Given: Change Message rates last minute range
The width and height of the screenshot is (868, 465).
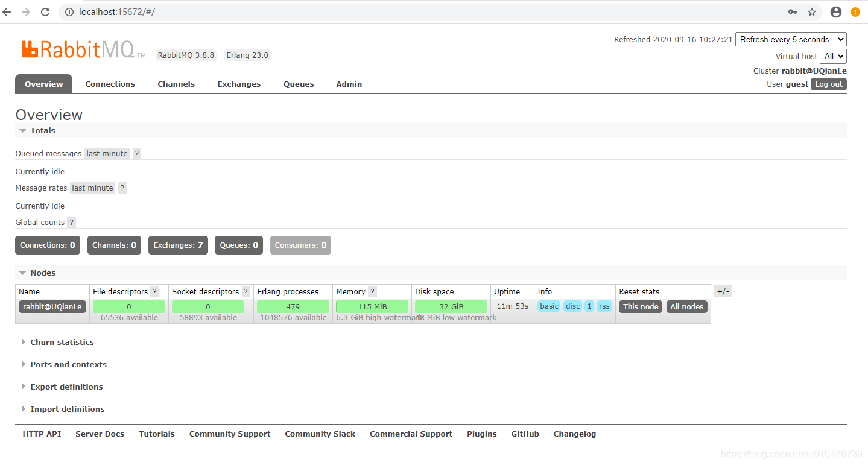Looking at the screenshot, I should point(93,188).
